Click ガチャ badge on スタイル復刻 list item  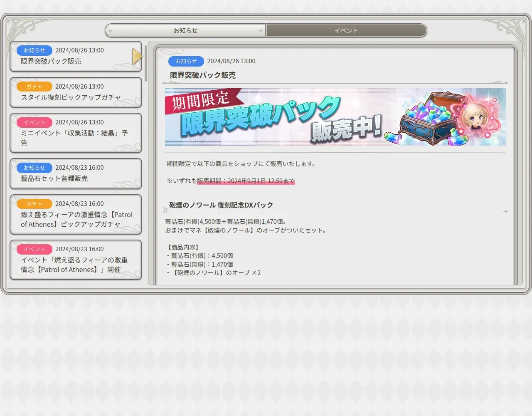pos(34,87)
